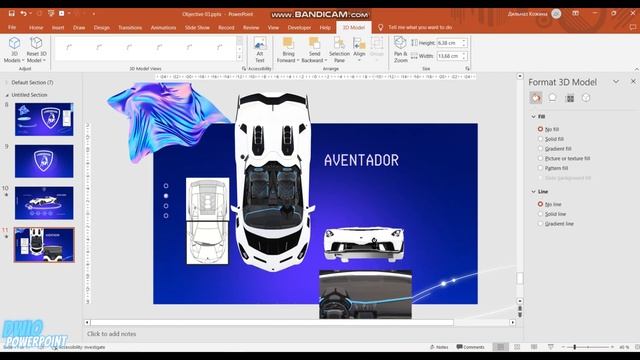Open the ribbon display options icon
This screenshot has height=360, width=640.
pos(576,13)
